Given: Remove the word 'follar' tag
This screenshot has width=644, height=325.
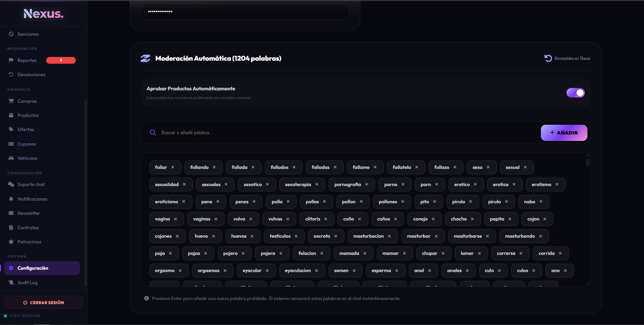Looking at the screenshot, I should click(173, 167).
